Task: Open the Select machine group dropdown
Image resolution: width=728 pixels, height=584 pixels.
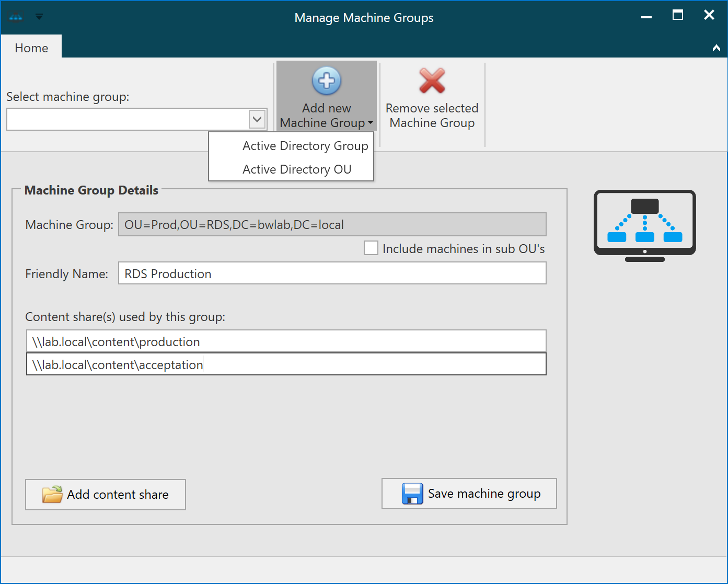Action: (257, 119)
